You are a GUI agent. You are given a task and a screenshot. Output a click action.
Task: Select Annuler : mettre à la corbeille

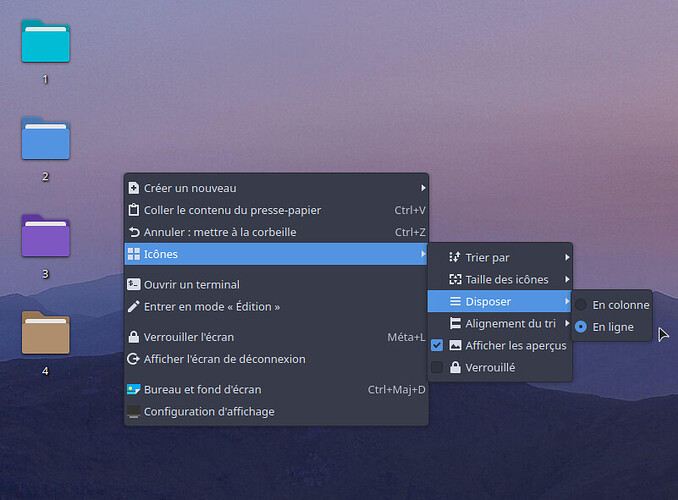coord(220,232)
